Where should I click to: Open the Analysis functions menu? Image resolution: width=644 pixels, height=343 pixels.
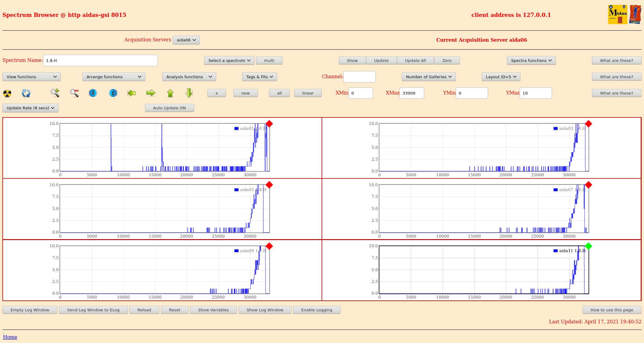[x=189, y=77]
